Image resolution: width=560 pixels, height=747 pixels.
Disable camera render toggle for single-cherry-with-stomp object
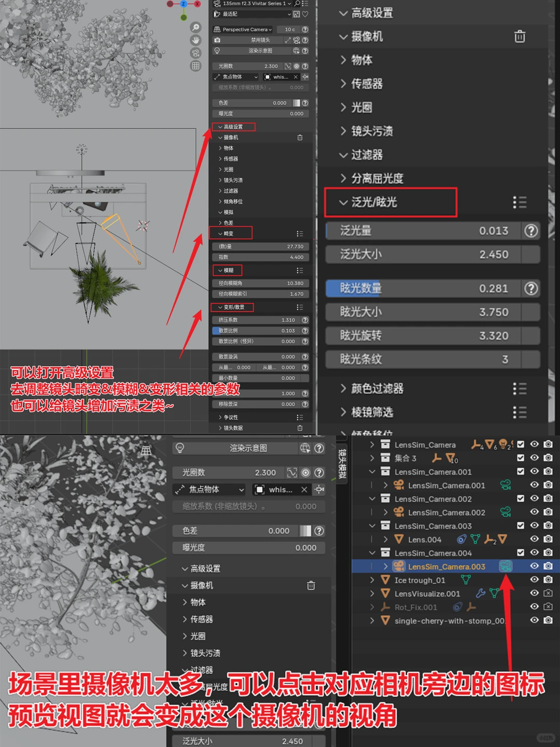pyautogui.click(x=548, y=621)
